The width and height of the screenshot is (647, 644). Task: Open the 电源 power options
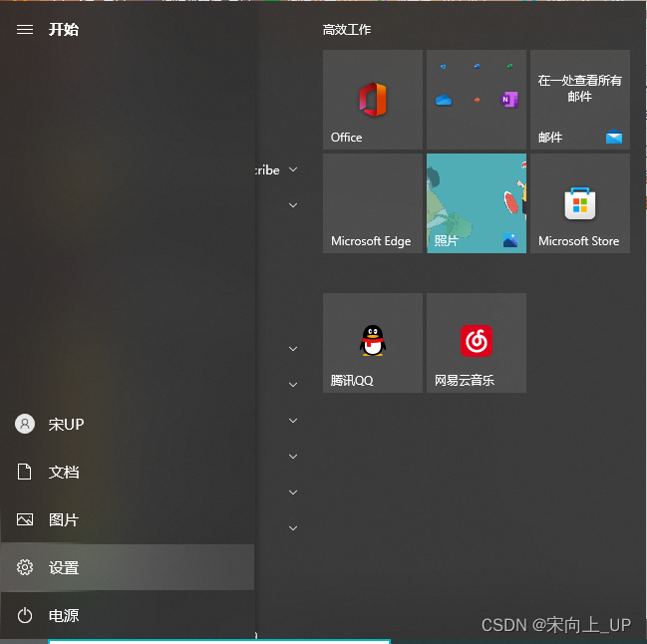[127, 615]
